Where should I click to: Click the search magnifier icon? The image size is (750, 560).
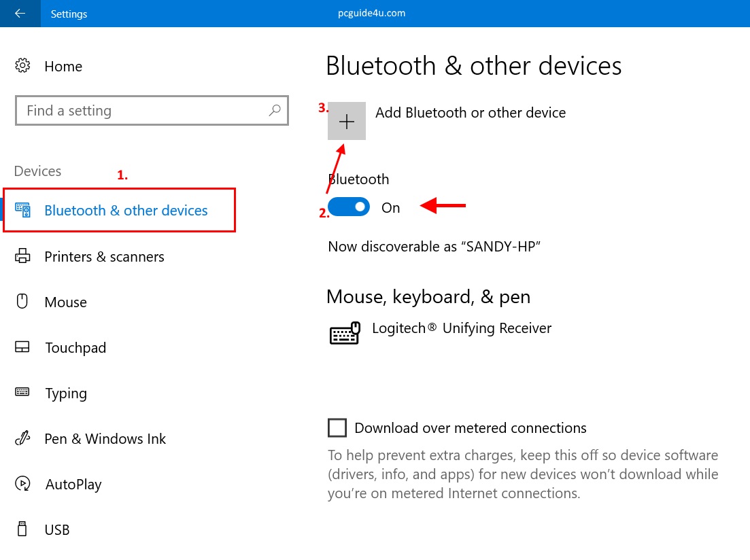(x=275, y=110)
